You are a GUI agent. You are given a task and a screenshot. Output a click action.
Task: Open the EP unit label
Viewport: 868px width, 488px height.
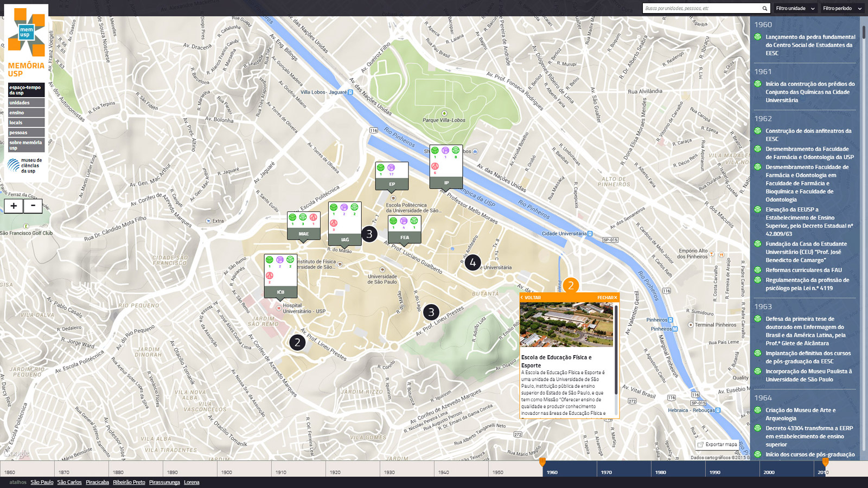coord(392,184)
